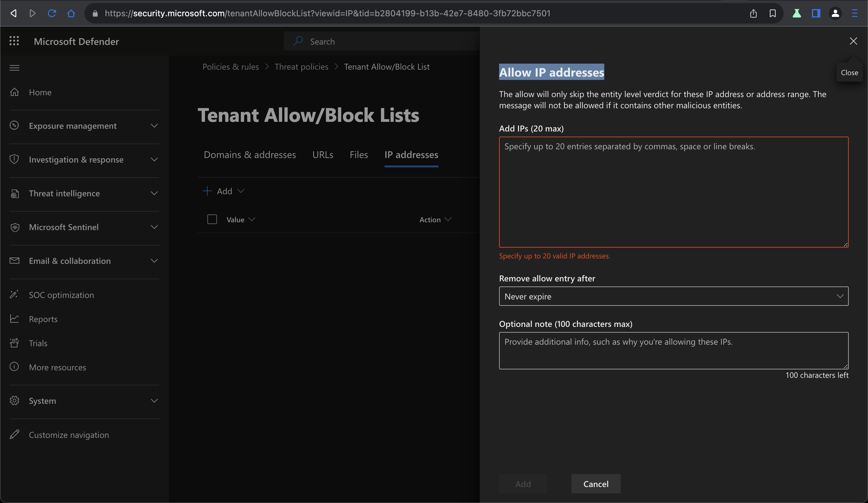The image size is (868, 503).
Task: Click the Optional note text box
Action: click(x=673, y=350)
